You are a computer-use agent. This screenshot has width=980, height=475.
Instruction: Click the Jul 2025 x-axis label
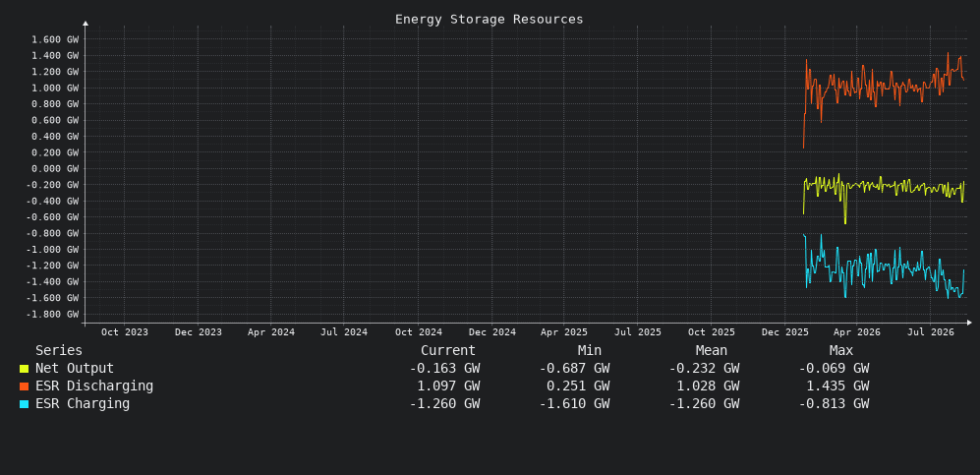(x=638, y=332)
